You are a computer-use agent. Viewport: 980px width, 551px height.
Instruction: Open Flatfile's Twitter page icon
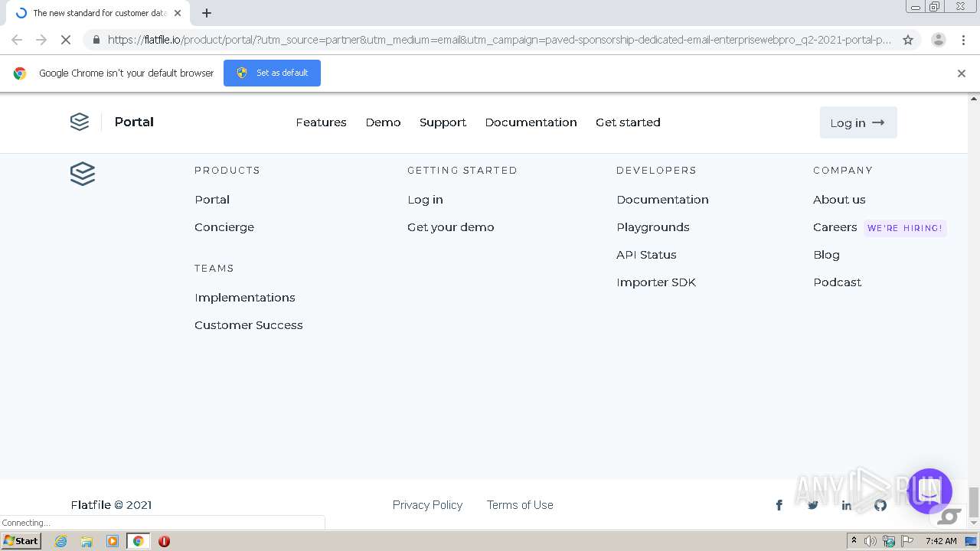point(813,505)
